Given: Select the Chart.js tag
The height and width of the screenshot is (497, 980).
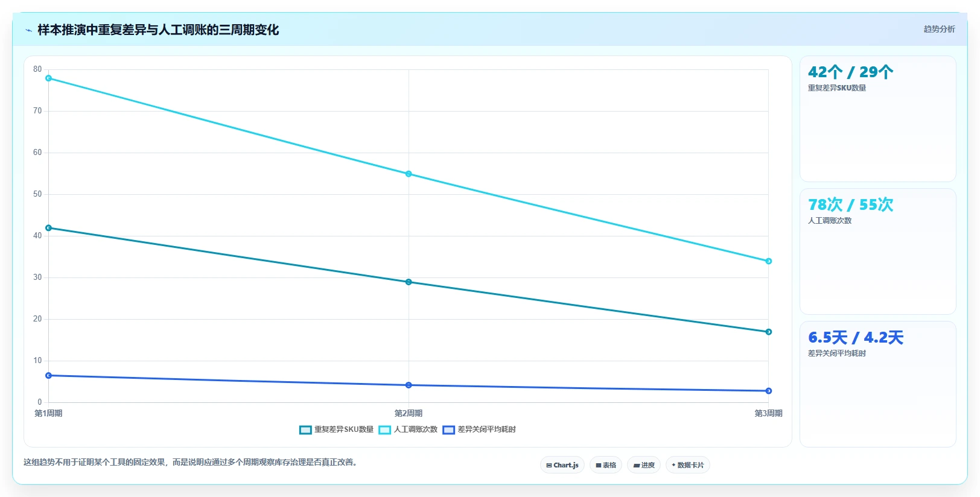Looking at the screenshot, I should (562, 465).
